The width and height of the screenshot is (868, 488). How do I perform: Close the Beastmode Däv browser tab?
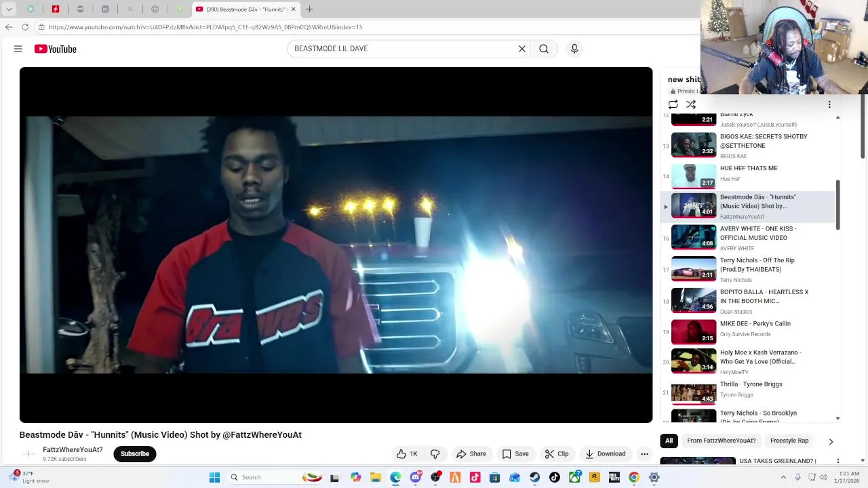(x=293, y=9)
